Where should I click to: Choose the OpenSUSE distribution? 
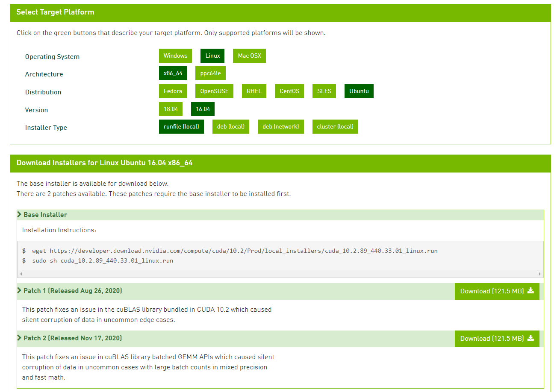(x=214, y=91)
